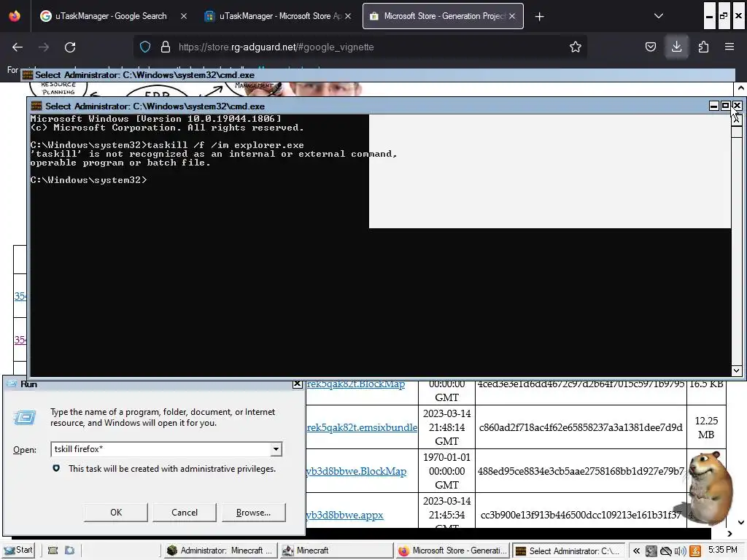Minimize the front cmd.exe window
747x560 pixels.
pyautogui.click(x=713, y=106)
